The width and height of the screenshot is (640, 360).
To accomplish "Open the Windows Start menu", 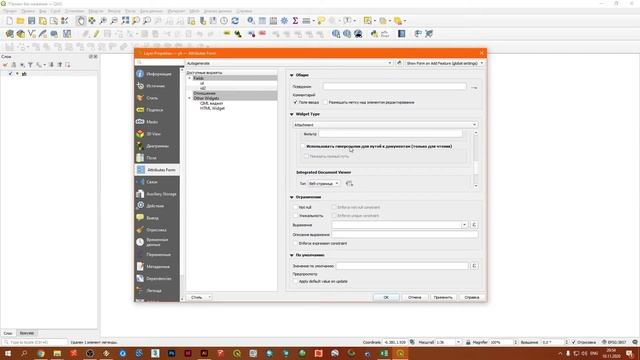I will coord(8,353).
